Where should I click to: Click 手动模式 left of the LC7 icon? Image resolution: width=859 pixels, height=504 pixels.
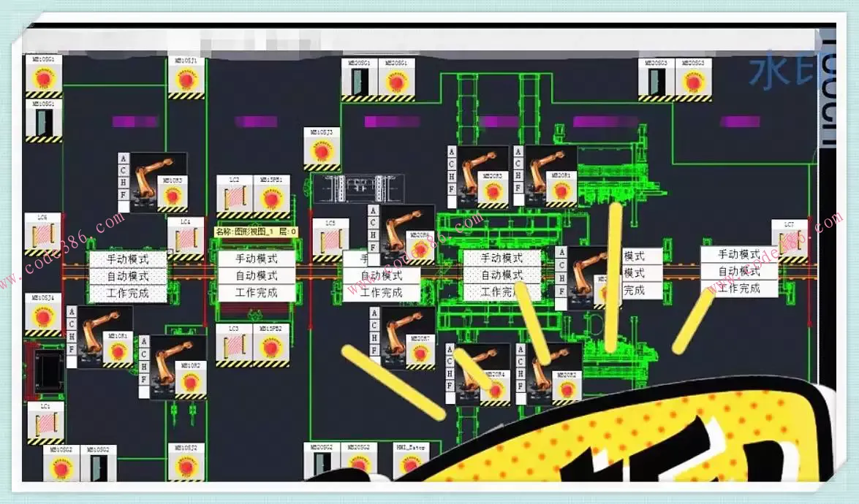pyautogui.click(x=739, y=254)
